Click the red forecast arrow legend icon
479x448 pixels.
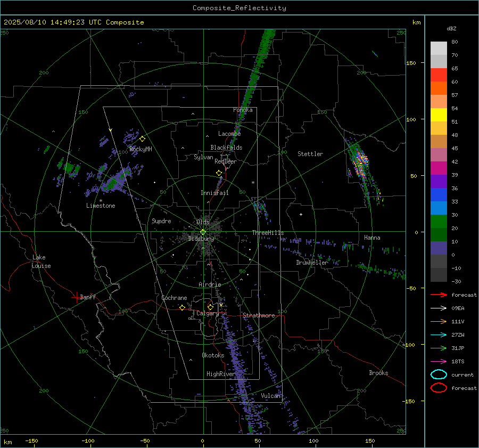point(439,295)
